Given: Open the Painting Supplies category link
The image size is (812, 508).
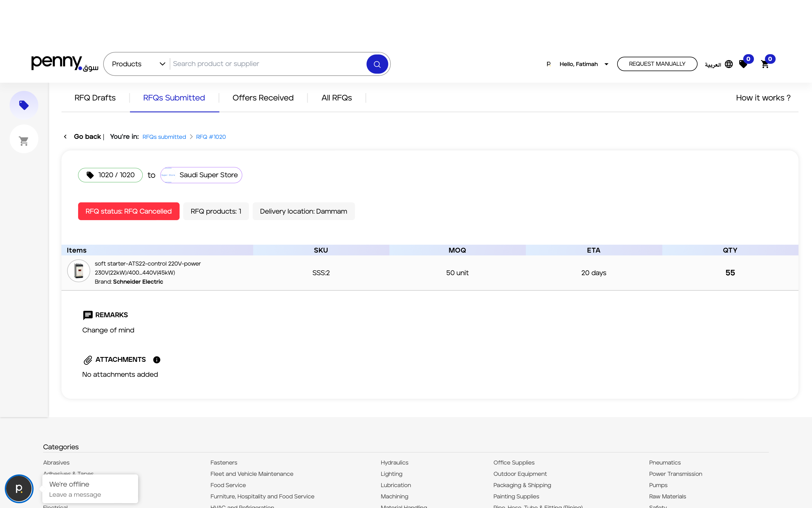Looking at the screenshot, I should (x=517, y=496).
